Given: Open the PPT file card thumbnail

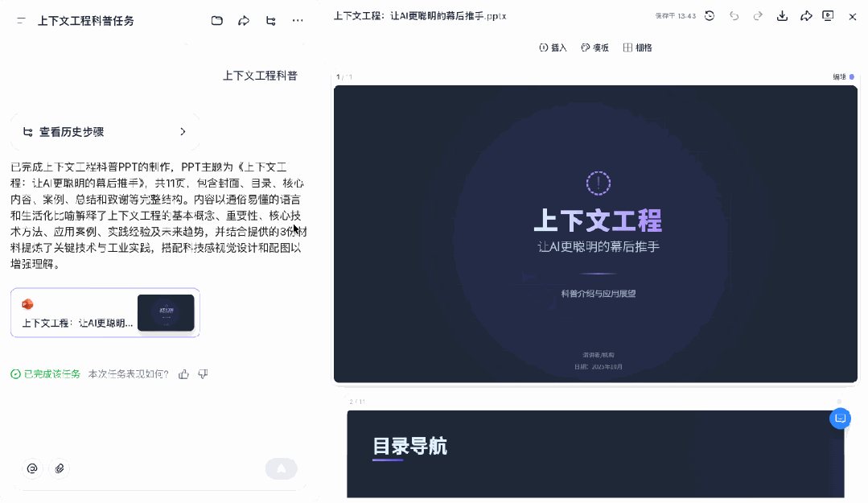Looking at the screenshot, I should point(166,312).
